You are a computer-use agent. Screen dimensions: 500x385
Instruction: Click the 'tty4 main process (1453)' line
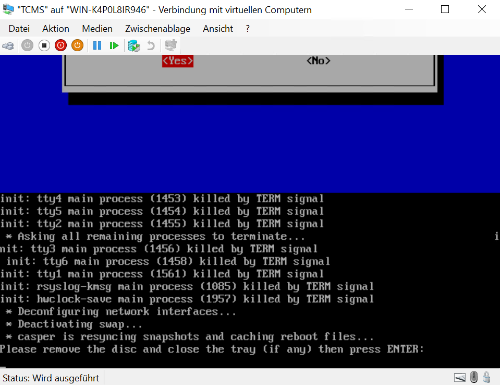pyautogui.click(x=162, y=199)
